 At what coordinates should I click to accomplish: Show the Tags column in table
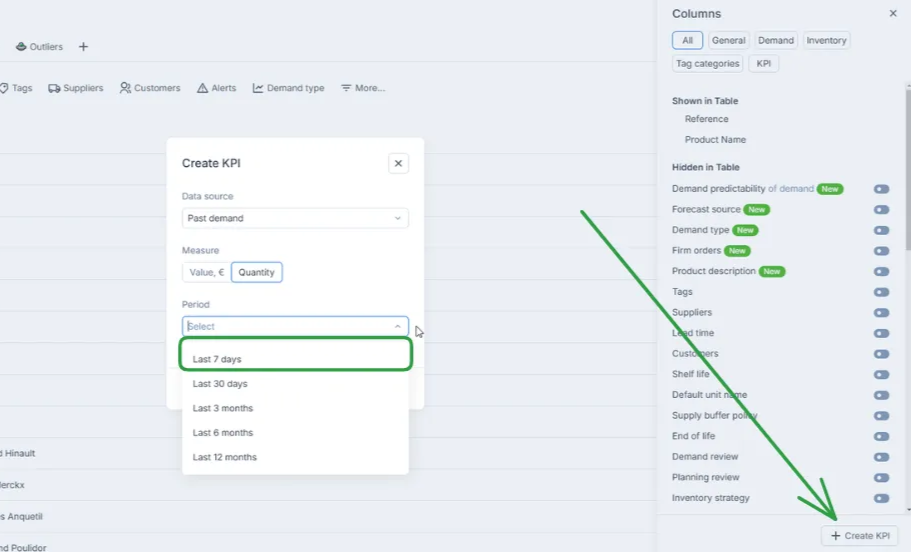pos(881,292)
